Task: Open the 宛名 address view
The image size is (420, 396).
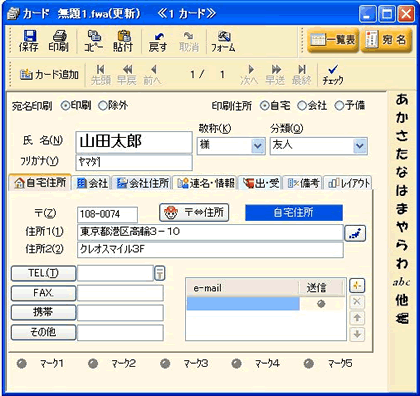Action: (387, 40)
